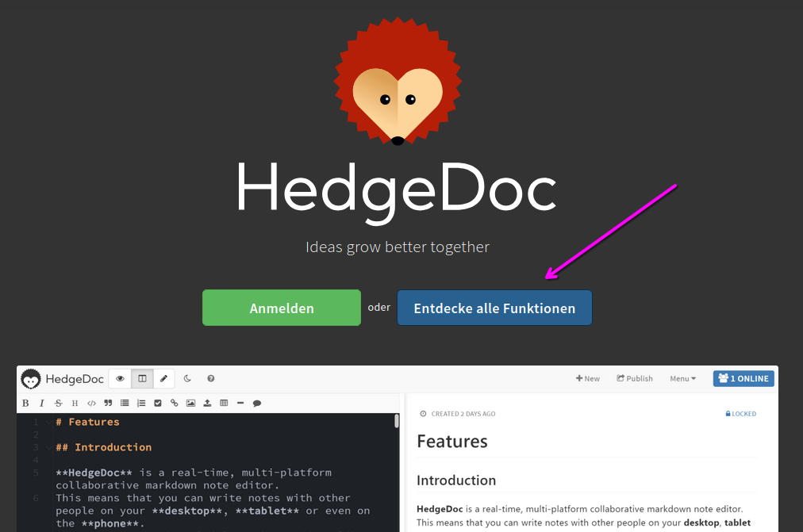This screenshot has height=532, width=803.
Task: Click the Entdecke alle Funktionen button
Action: (x=494, y=308)
